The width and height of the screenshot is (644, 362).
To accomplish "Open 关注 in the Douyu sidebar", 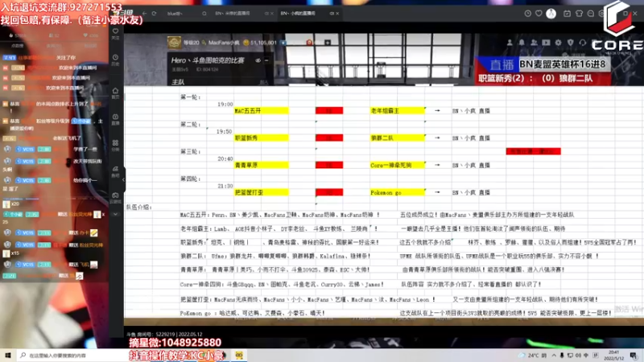I will click(x=115, y=34).
